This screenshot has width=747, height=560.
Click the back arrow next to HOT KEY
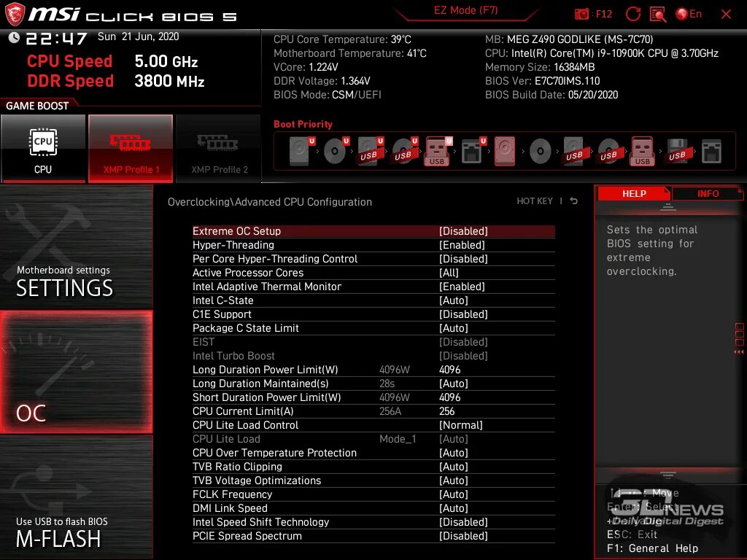[573, 201]
